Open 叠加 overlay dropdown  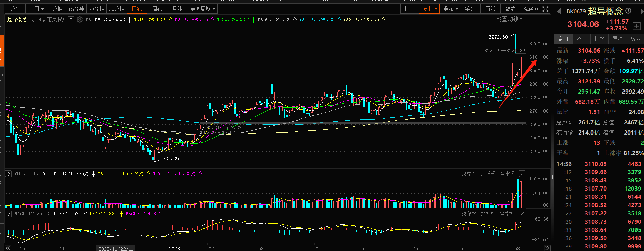point(450,9)
